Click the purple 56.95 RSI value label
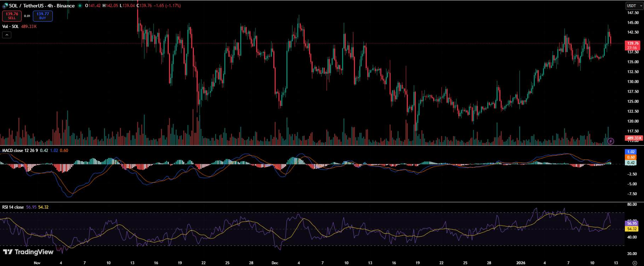The image size is (644, 266). [632, 223]
